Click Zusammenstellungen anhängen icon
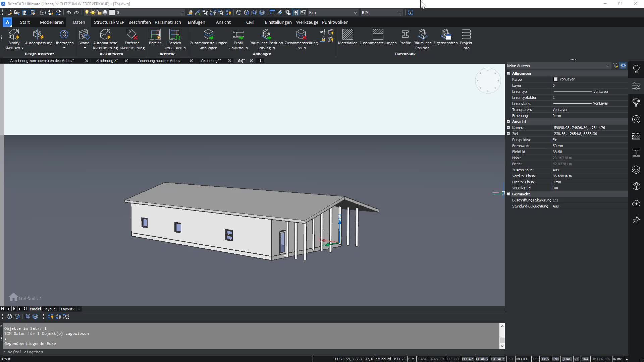The width and height of the screenshot is (644, 362). [x=208, y=34]
